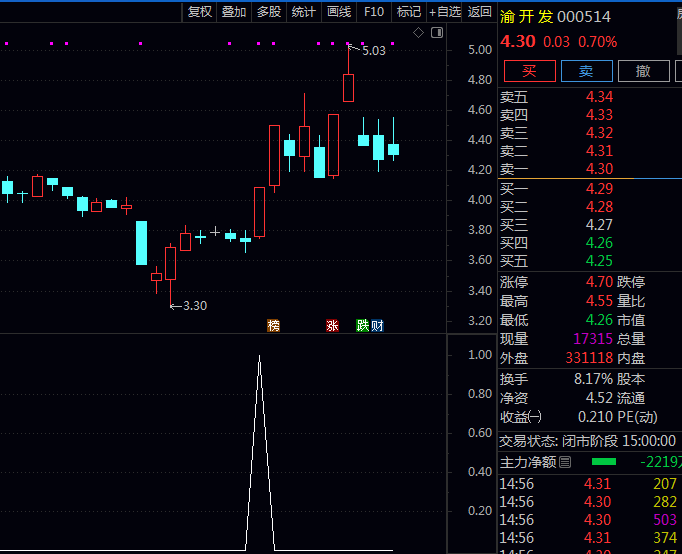The height and width of the screenshot is (554, 682).
Task: Click the 榜 event marker icon
Action: coord(273,326)
